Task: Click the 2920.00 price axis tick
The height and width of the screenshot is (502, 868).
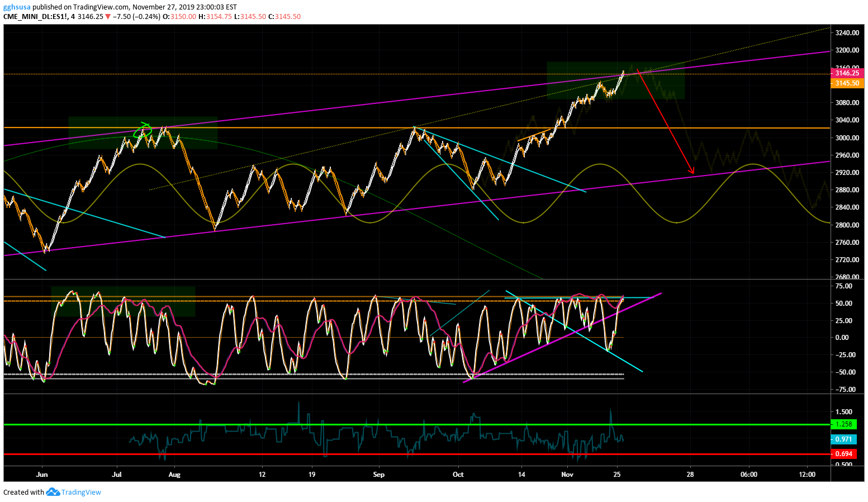Action: coord(847,173)
